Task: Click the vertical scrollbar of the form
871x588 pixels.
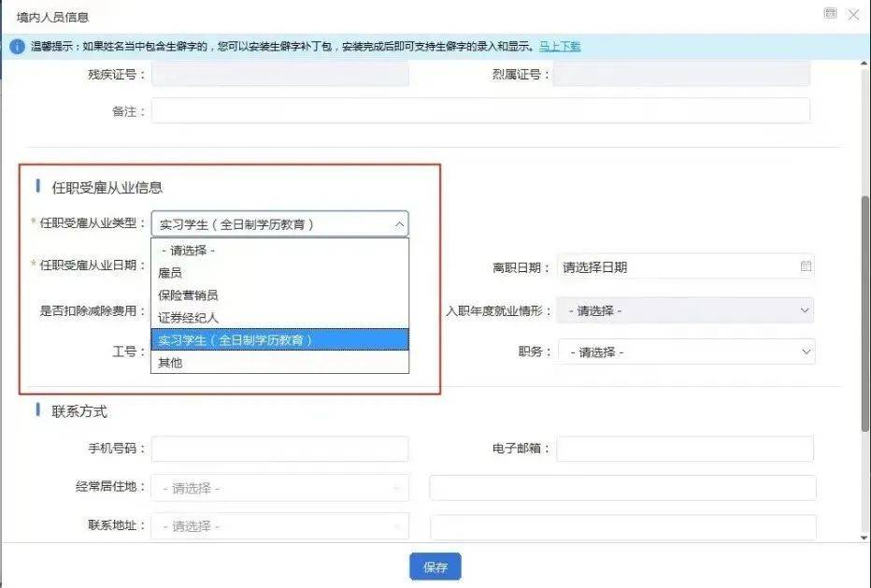Action: pyautogui.click(x=865, y=308)
